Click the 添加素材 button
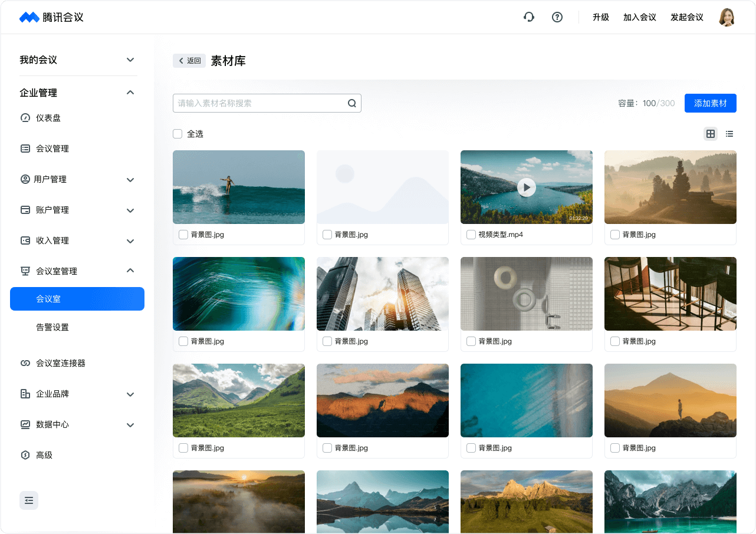Viewport: 756px width, 534px height. pos(711,103)
